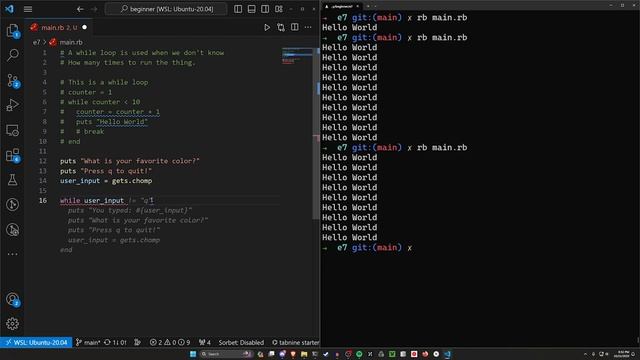Screen dimensions: 640x360
Task: Click the synchronize changes status item
Action: click(116, 342)
